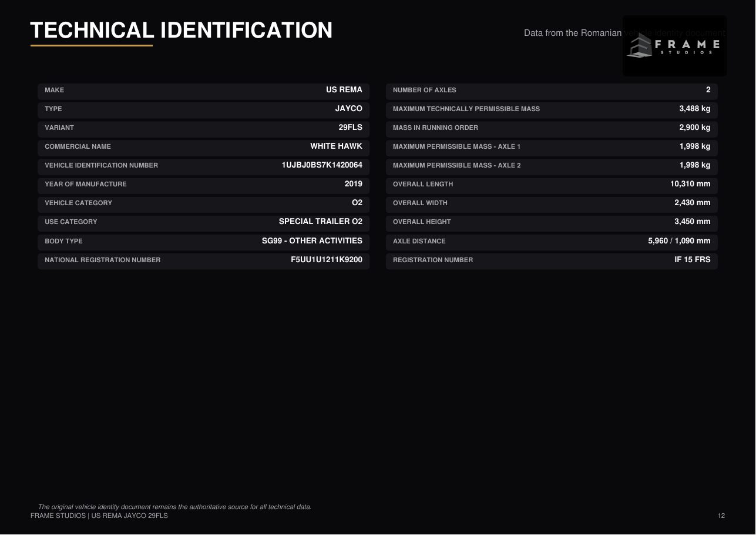Screen dimensions: 756x535
Task: Select the "SPECIAL TRAILER O2" value
Action: (321, 222)
